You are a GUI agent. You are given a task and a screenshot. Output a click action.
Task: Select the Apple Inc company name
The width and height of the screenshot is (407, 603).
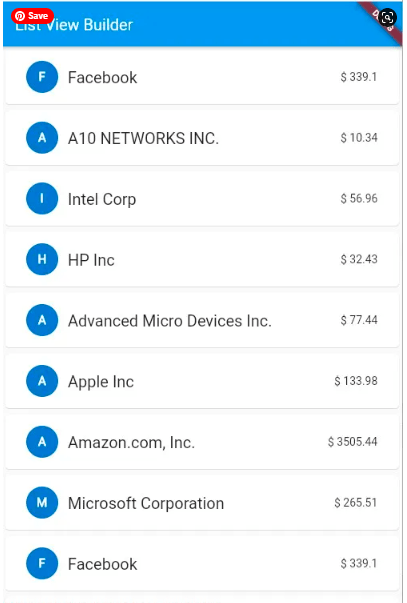101,382
